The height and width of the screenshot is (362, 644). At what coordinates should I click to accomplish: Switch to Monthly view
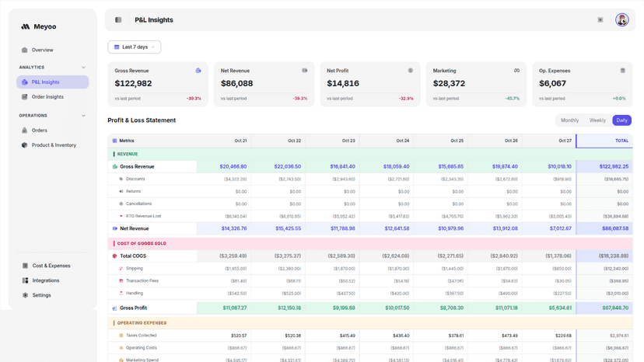click(x=569, y=120)
